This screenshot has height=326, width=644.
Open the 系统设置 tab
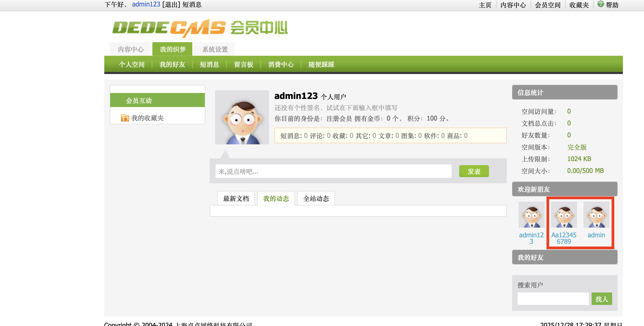215,49
